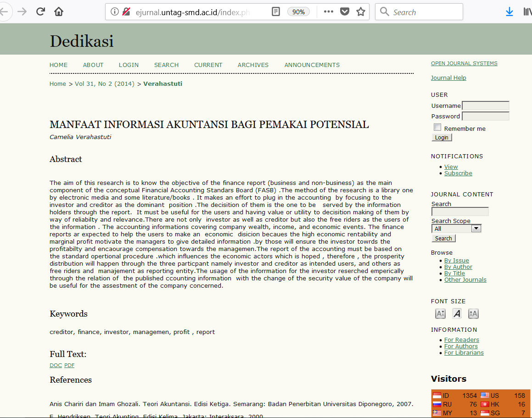Click the 90% zoom level indicator

coord(298,12)
